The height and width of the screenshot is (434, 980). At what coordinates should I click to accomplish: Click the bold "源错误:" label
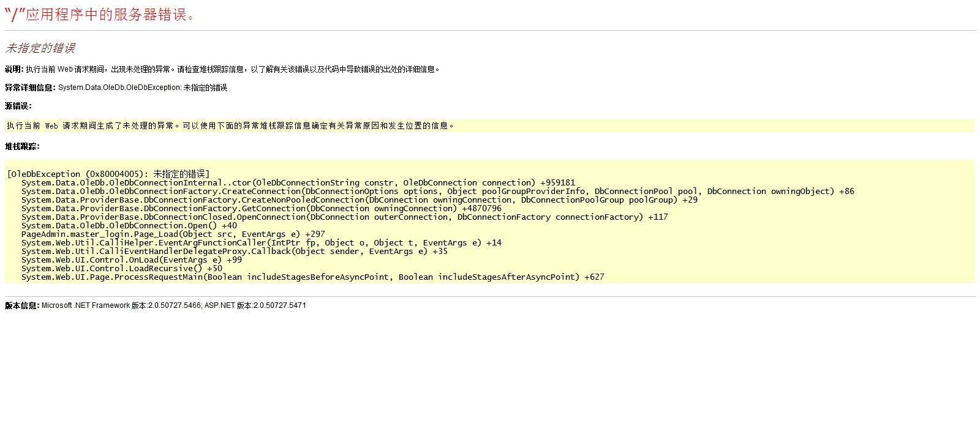18,106
